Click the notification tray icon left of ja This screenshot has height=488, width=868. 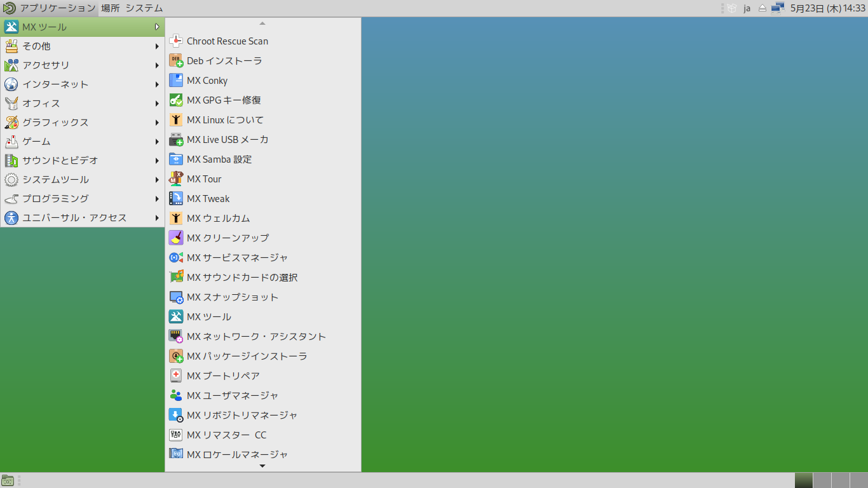[x=732, y=8]
